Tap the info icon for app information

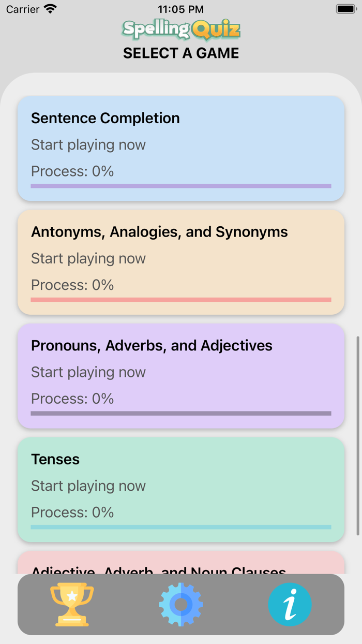click(290, 604)
